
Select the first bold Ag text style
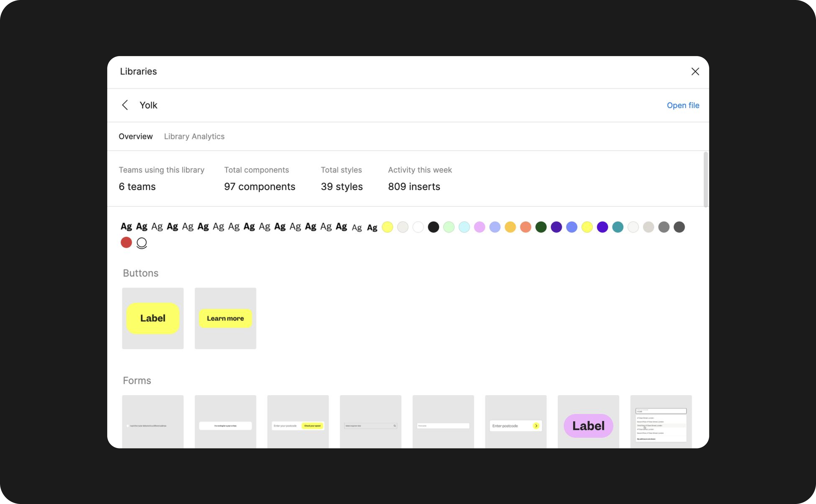click(126, 227)
